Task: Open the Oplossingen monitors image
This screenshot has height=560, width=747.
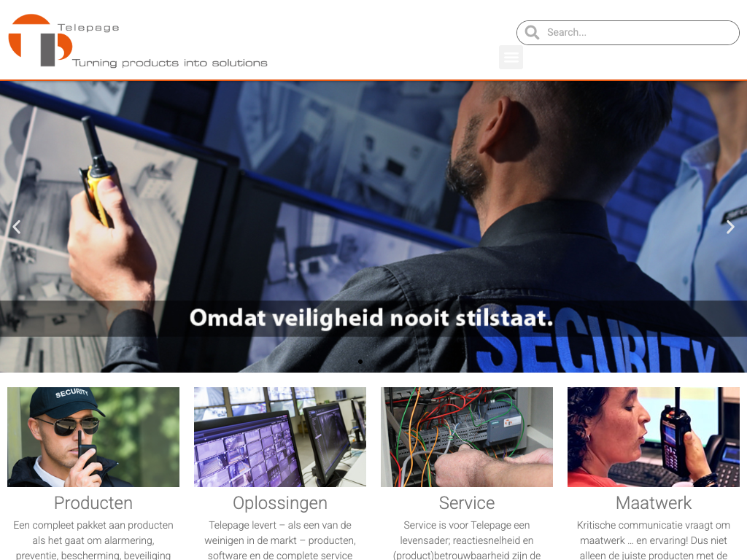Action: click(280, 437)
